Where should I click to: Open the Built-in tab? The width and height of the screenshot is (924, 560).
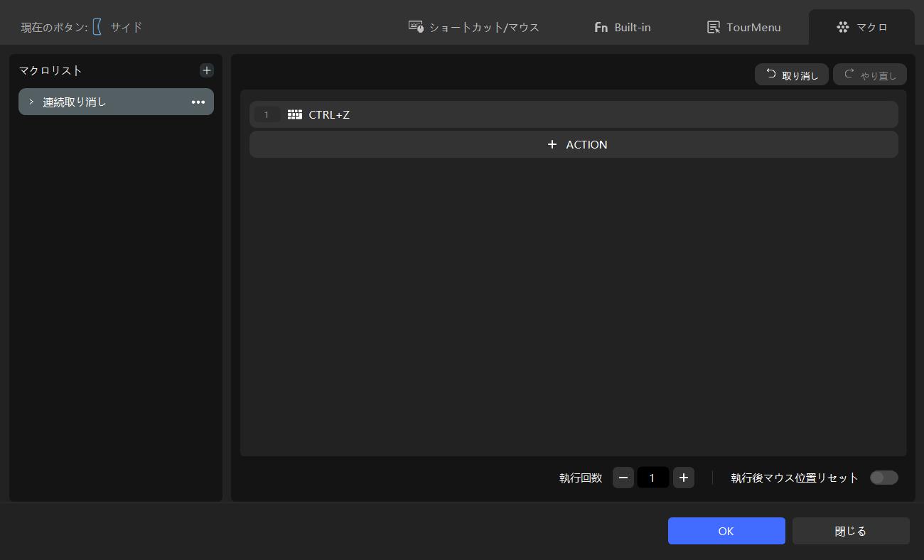(622, 27)
